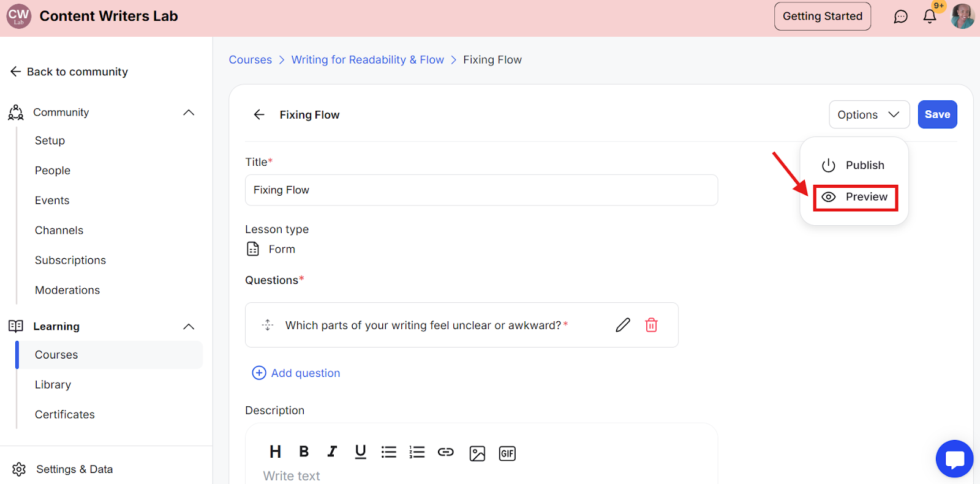Open the user profile avatar

[962, 16]
